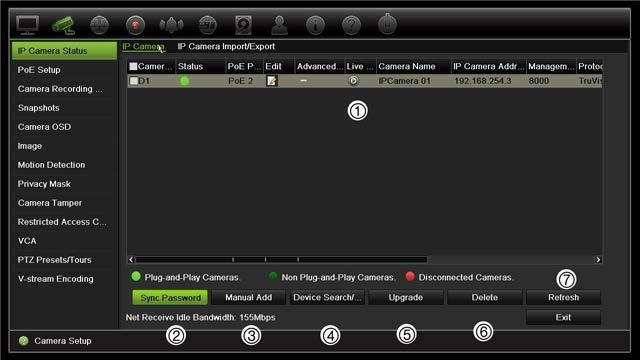
Task: Edit camera D1 with the edit icon
Action: 271,81
